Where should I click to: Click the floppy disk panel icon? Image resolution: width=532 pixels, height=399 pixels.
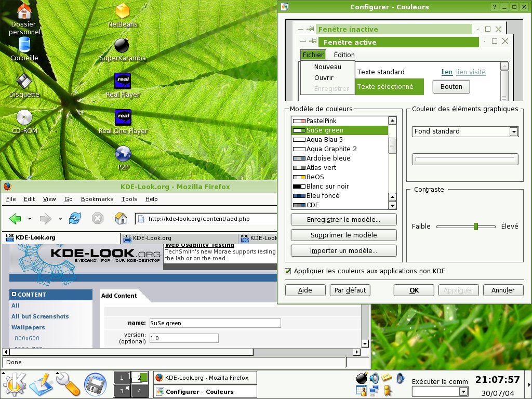pos(96,385)
